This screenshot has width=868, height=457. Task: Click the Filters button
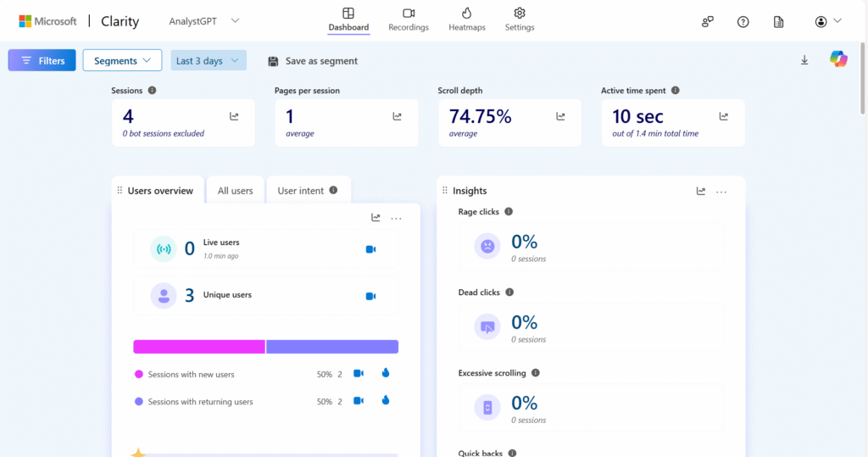(x=42, y=60)
